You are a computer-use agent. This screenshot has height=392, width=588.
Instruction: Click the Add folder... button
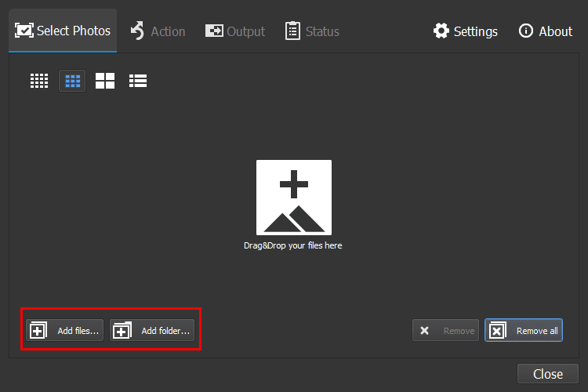click(152, 331)
